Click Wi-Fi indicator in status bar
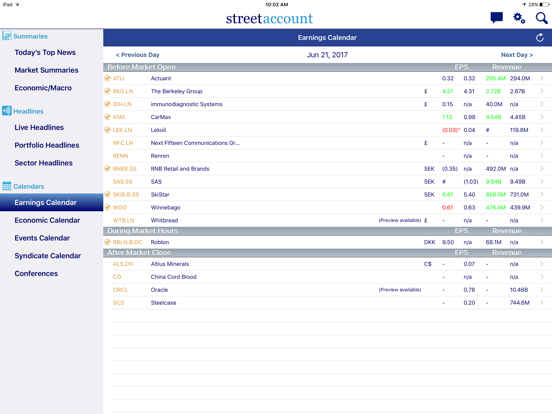 click(x=18, y=5)
